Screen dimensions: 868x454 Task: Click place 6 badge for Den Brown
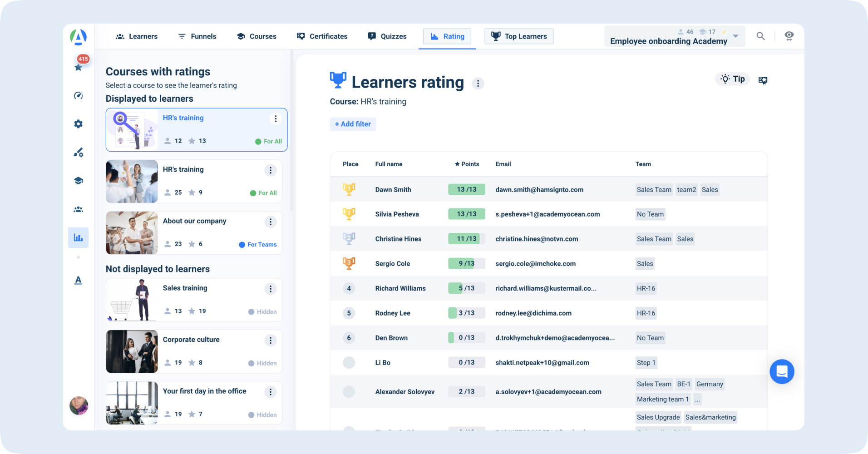coord(349,338)
